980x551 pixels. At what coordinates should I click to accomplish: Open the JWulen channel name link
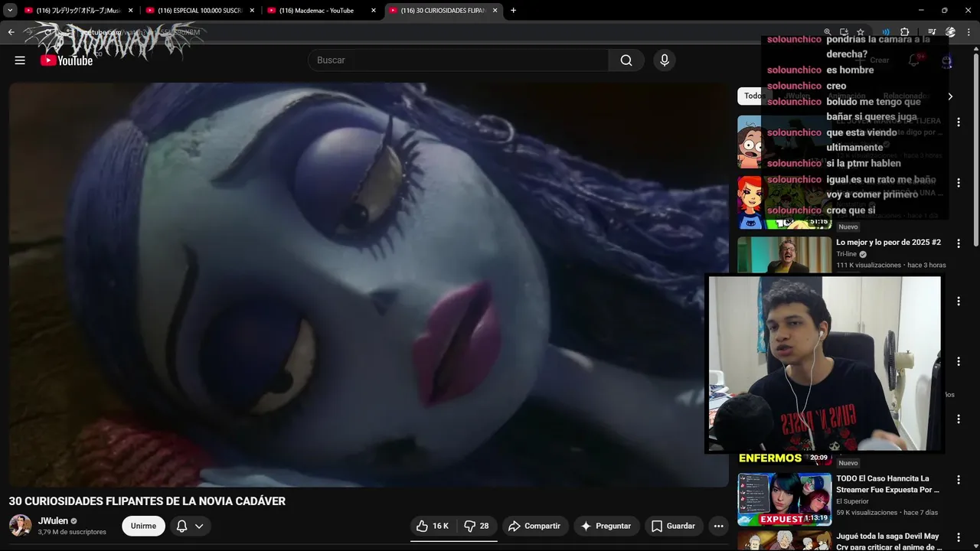pyautogui.click(x=54, y=520)
